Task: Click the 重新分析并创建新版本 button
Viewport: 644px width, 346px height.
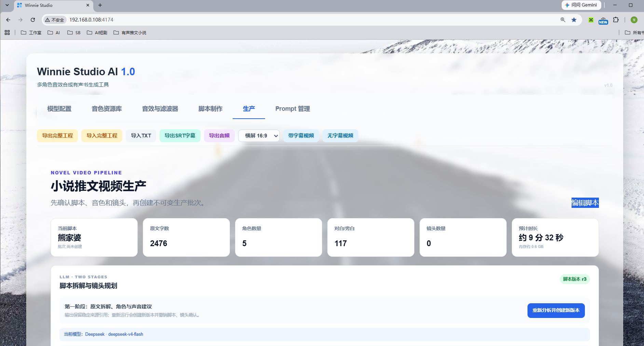Action: 556,310
